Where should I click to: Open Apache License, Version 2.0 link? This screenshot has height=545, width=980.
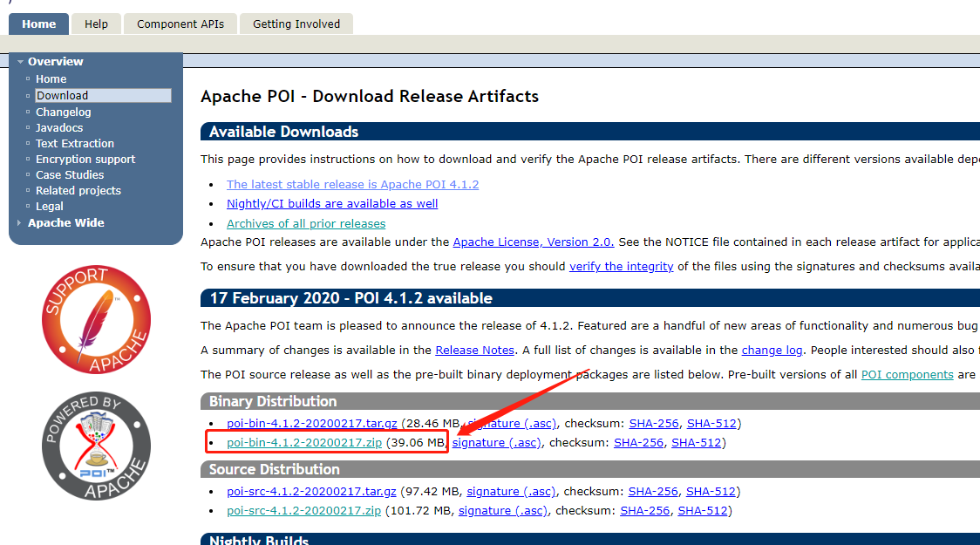coord(533,242)
